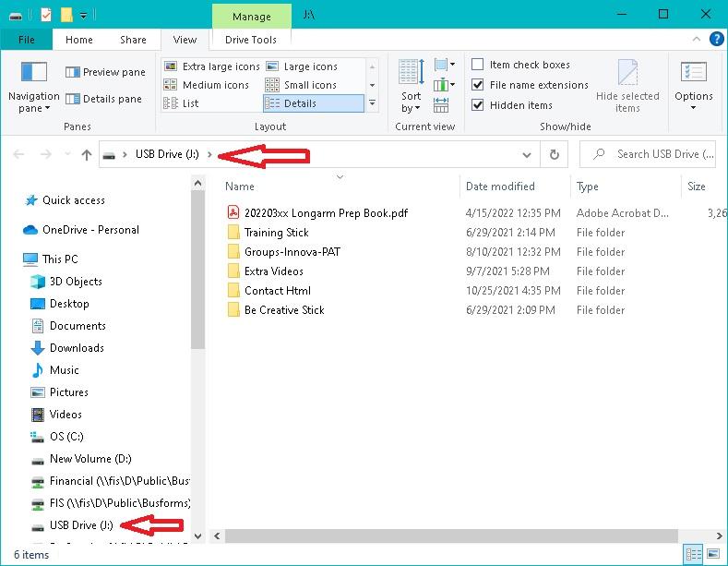Toggle File name extensions checkbox
The width and height of the screenshot is (728, 566).
[x=478, y=85]
